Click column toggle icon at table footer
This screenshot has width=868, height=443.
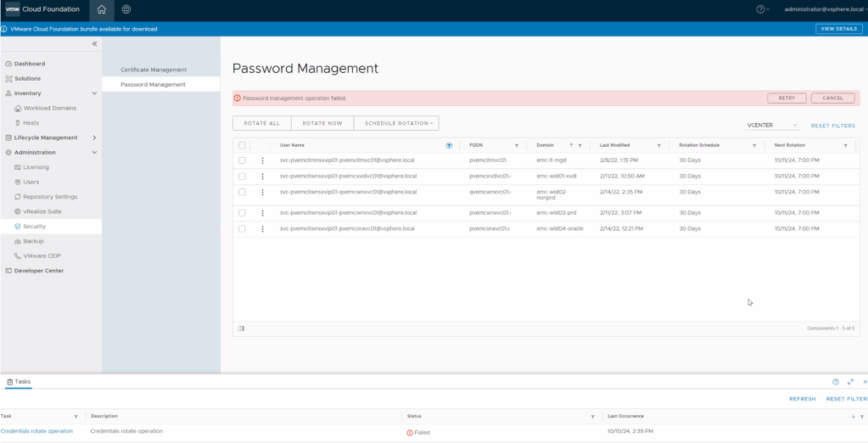[242, 328]
